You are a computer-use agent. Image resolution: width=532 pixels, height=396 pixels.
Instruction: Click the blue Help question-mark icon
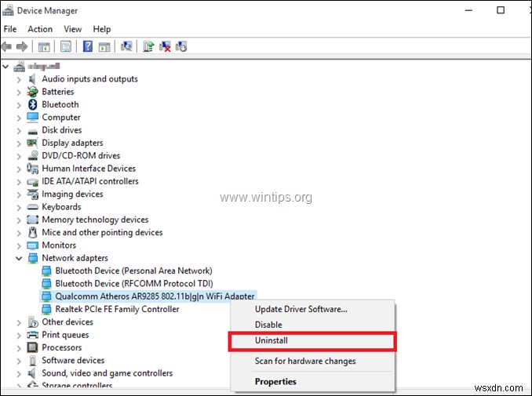(x=88, y=46)
